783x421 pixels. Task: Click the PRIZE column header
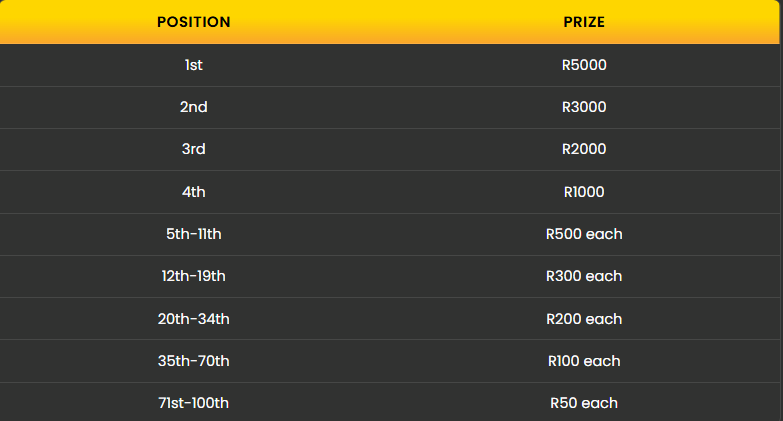pos(584,22)
